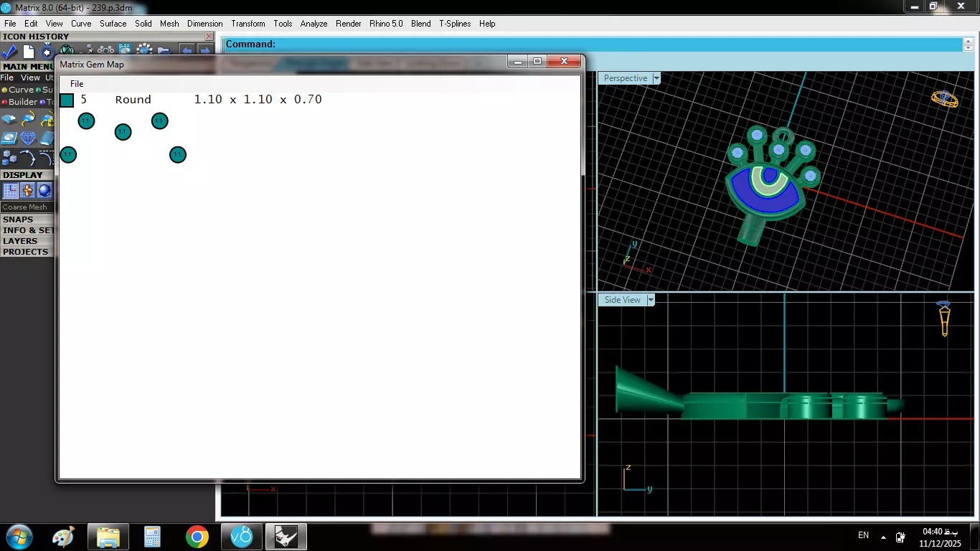Viewport: 980px width, 551px height.
Task: Close the Icon History panel with red X
Action: (x=209, y=37)
